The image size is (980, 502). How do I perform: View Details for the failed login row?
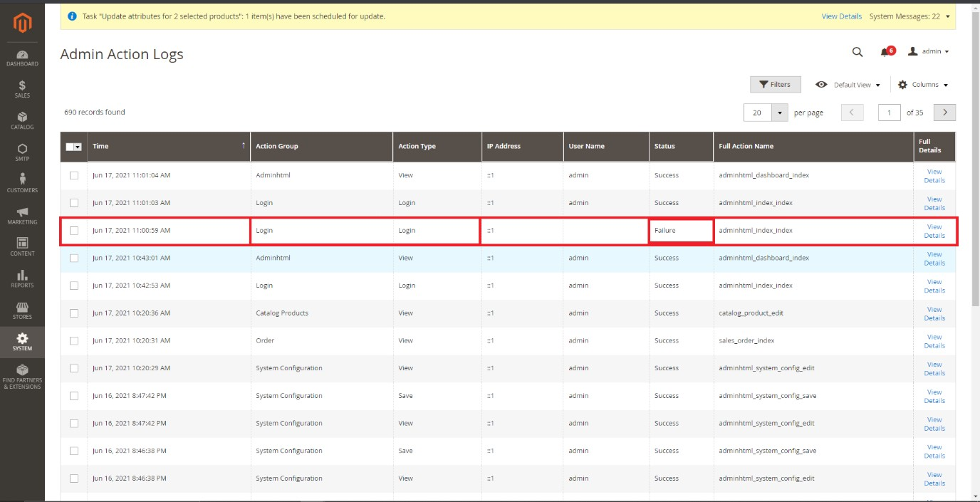click(934, 231)
